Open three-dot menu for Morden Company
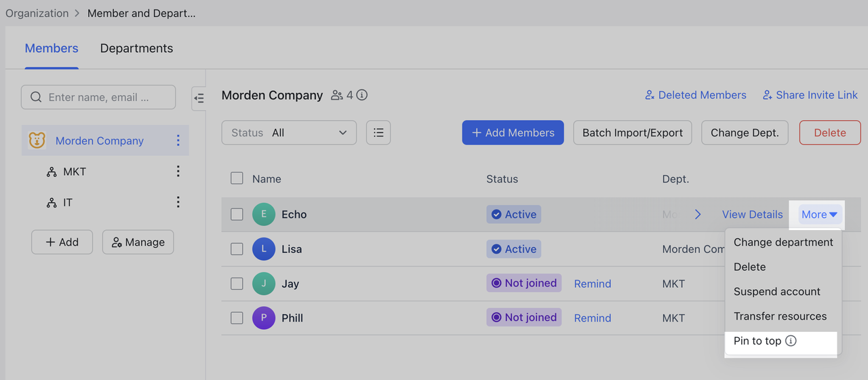 click(178, 140)
